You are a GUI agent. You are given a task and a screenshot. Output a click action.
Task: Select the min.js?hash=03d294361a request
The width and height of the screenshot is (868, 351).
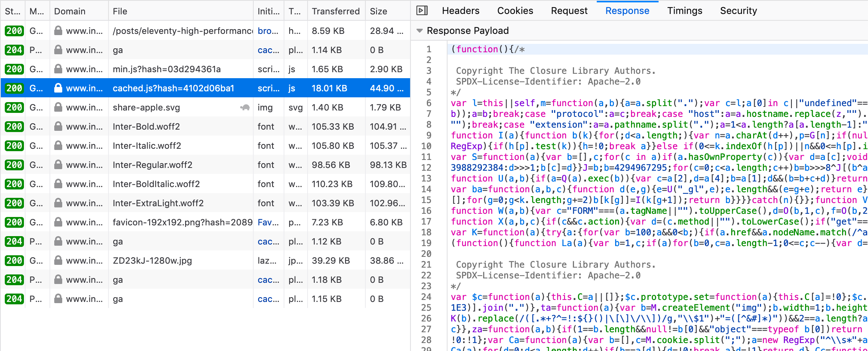pyautogui.click(x=205, y=69)
